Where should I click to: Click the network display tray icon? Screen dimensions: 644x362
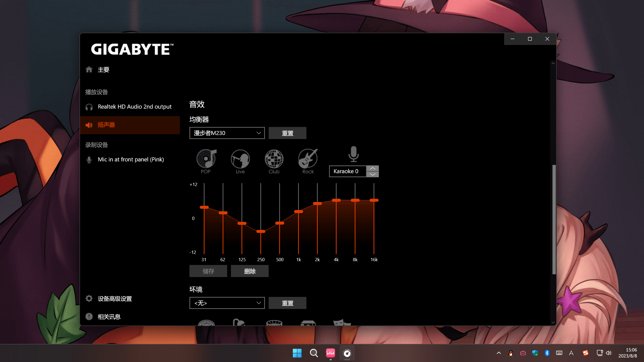(x=600, y=353)
